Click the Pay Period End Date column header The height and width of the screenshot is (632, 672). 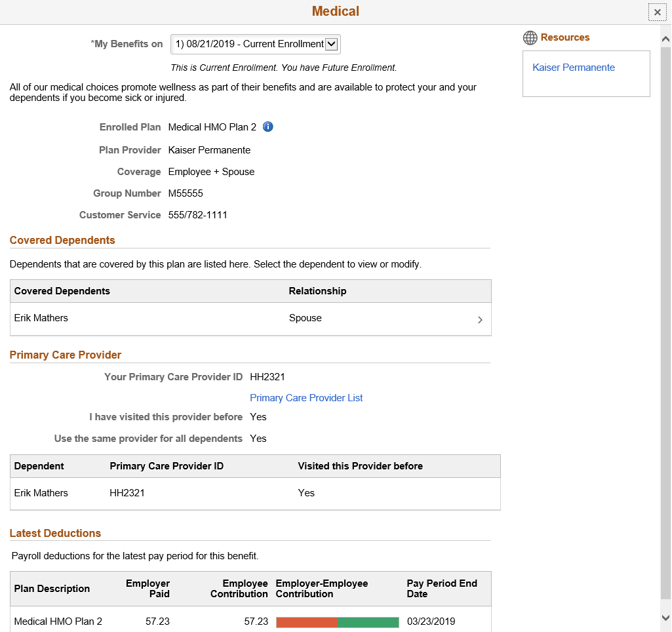point(442,589)
